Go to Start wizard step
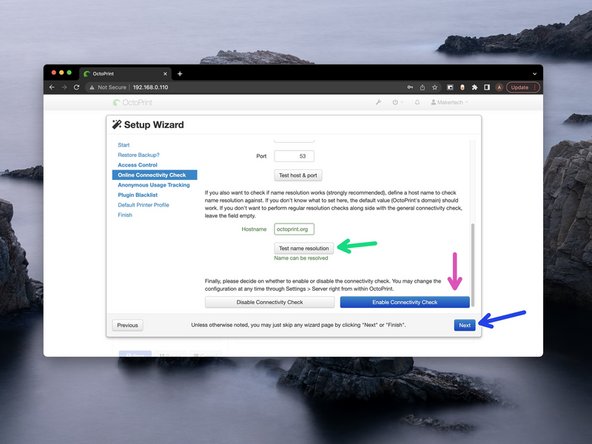Viewport: 592px width, 444px height. tap(123, 145)
